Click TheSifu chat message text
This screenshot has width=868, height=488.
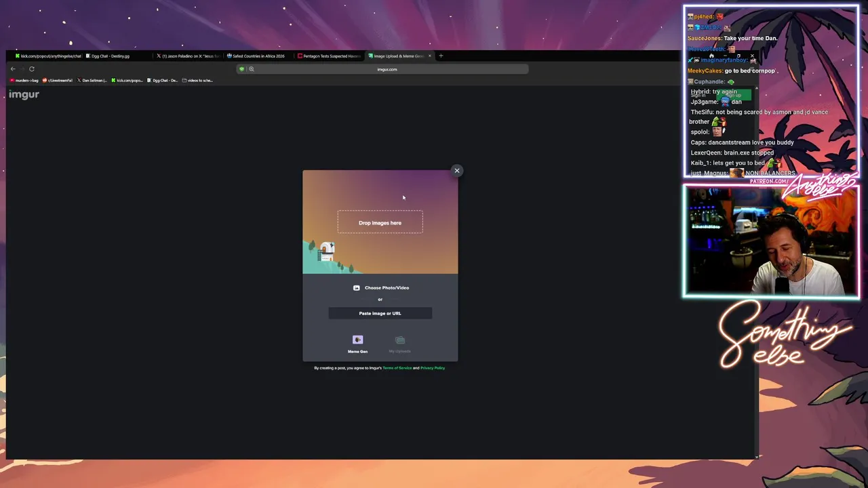point(759,117)
